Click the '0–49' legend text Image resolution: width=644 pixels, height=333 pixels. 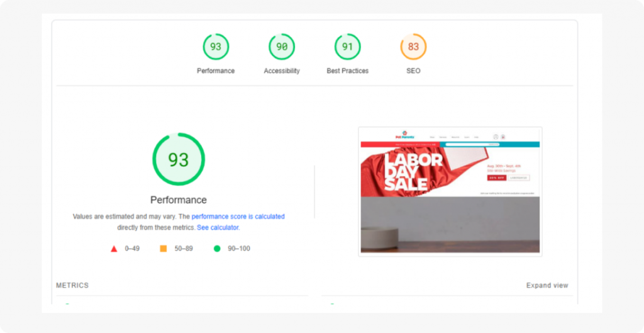click(132, 249)
